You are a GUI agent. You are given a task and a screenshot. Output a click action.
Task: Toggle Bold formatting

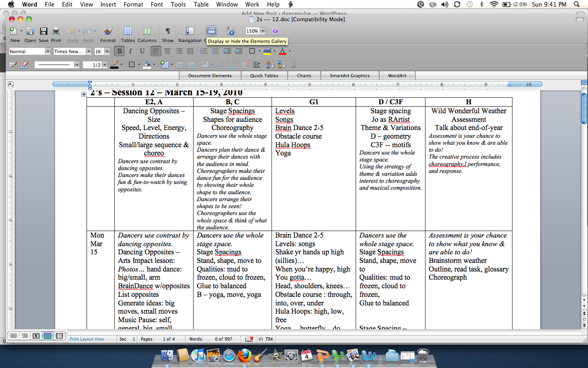click(x=119, y=51)
